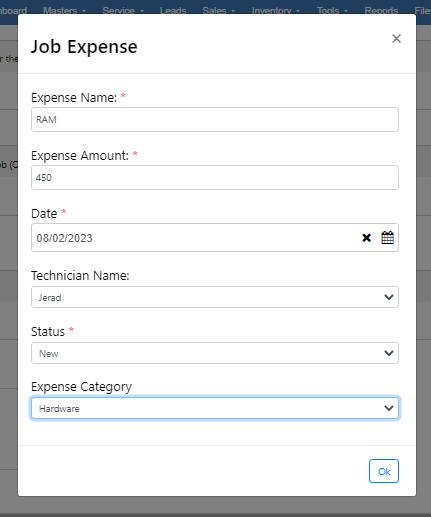Image resolution: width=431 pixels, height=517 pixels.
Task: Click the chevron arrow on Expense Category select
Action: coord(389,408)
